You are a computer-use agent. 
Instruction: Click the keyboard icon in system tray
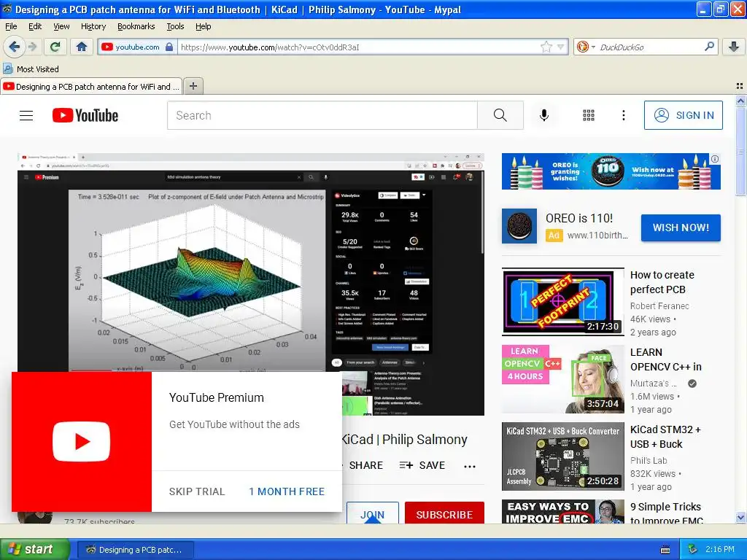[x=665, y=550]
